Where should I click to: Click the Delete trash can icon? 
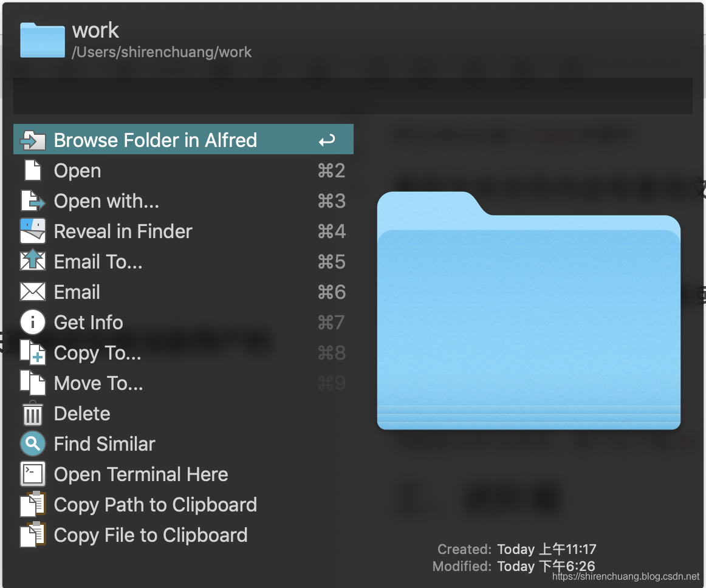pyautogui.click(x=33, y=413)
